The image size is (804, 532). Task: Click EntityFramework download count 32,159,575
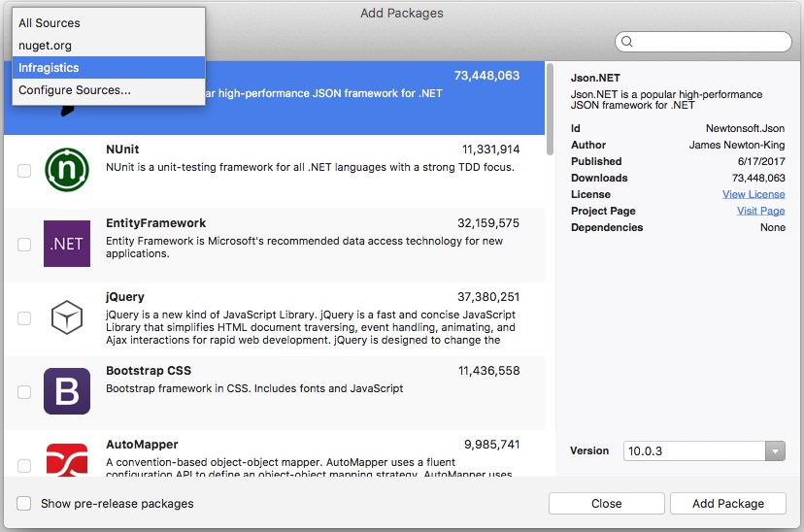click(488, 223)
